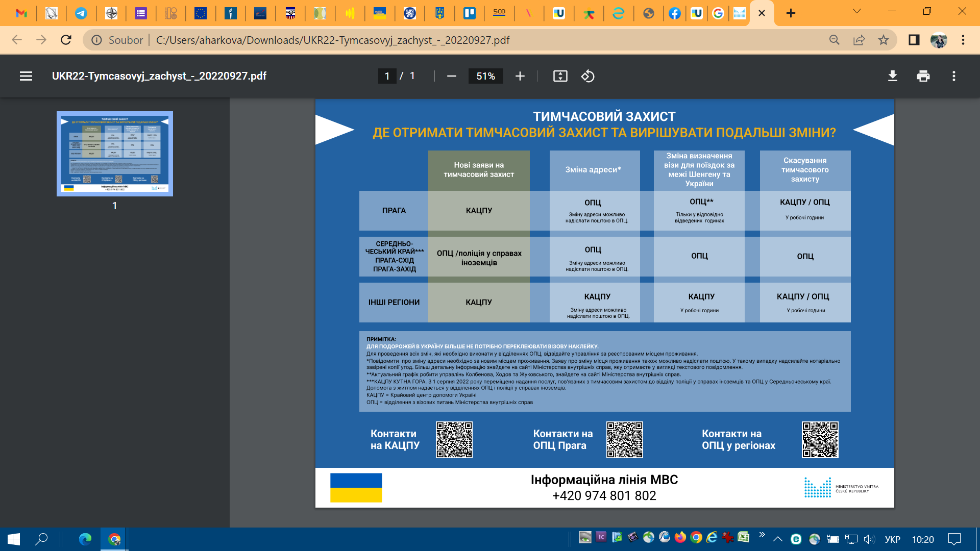Print the PDF document
This screenshot has height=551, width=980.
pos(923,76)
